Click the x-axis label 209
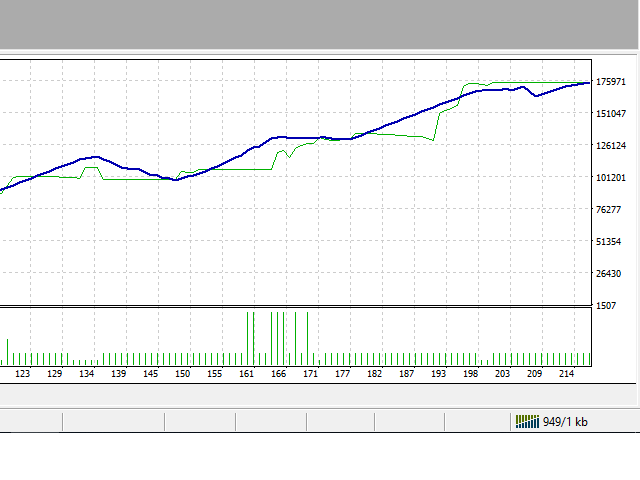Image resolution: width=640 pixels, height=480 pixels. [534, 373]
